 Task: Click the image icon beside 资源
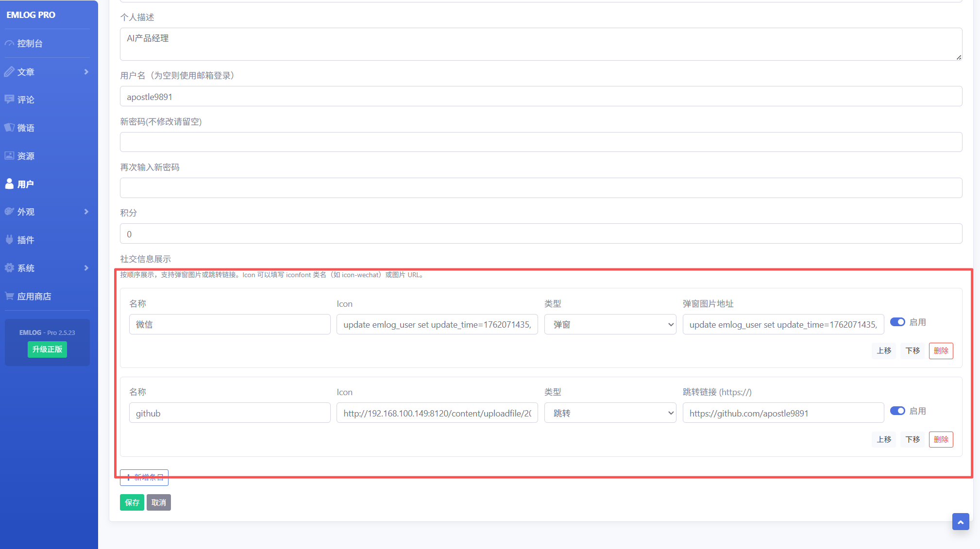(x=9, y=156)
